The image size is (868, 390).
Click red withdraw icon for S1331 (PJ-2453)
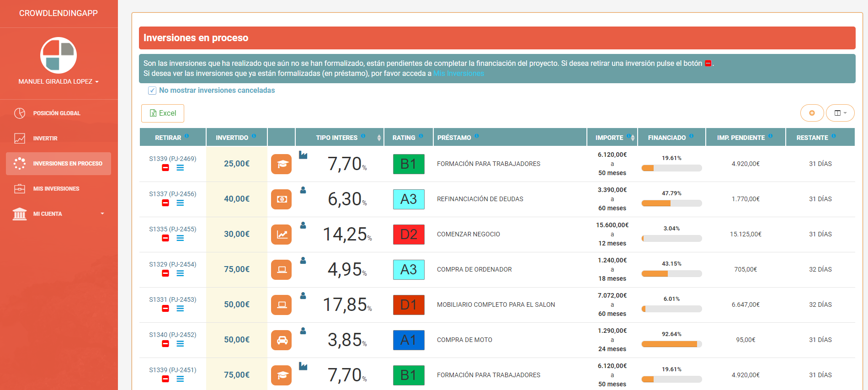point(165,309)
